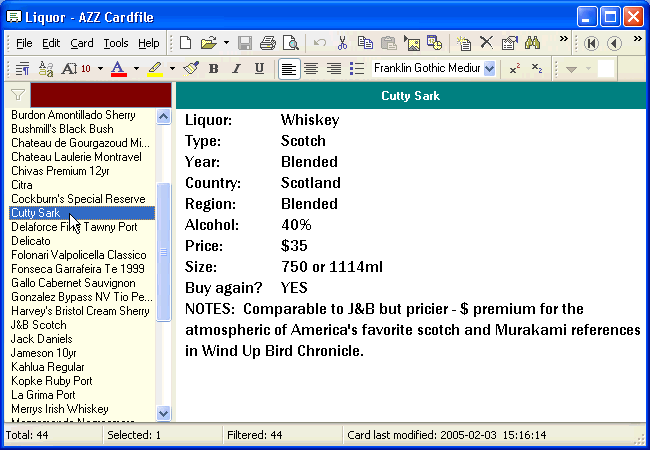650x450 pixels.
Task: Apply the yellow highlighter color
Action: pos(155,68)
